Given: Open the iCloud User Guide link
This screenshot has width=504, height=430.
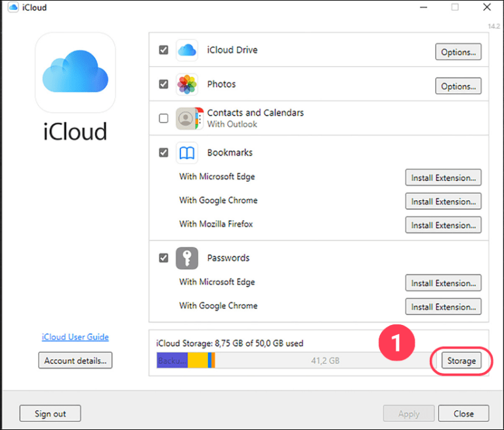Looking at the screenshot, I should 75,337.
